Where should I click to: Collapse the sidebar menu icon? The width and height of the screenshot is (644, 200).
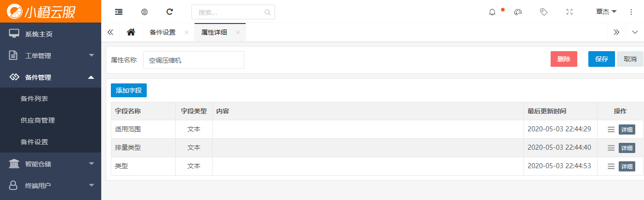119,12
